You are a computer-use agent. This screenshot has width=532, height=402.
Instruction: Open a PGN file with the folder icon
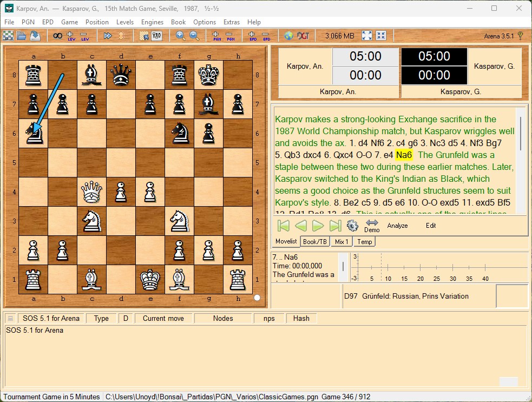[x=21, y=36]
